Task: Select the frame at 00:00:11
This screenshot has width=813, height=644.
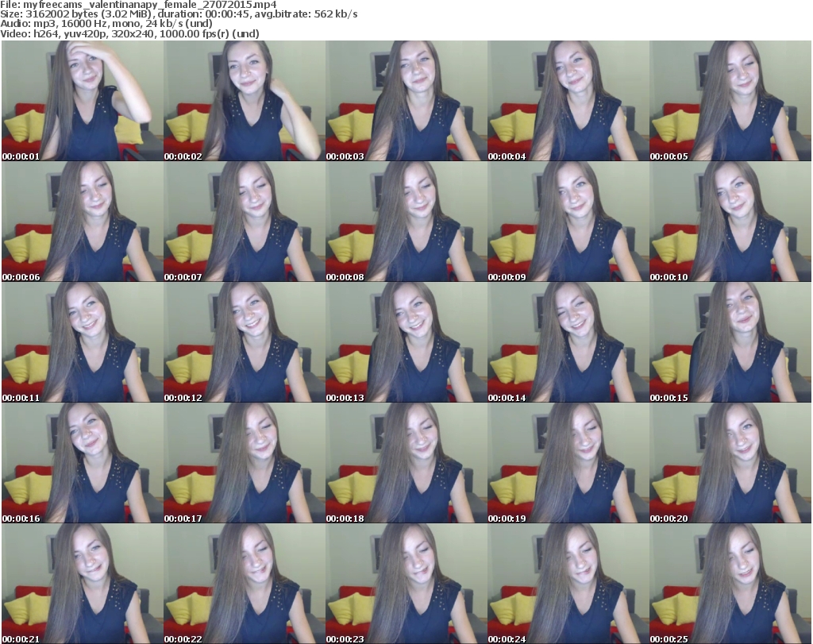Action: (83, 342)
